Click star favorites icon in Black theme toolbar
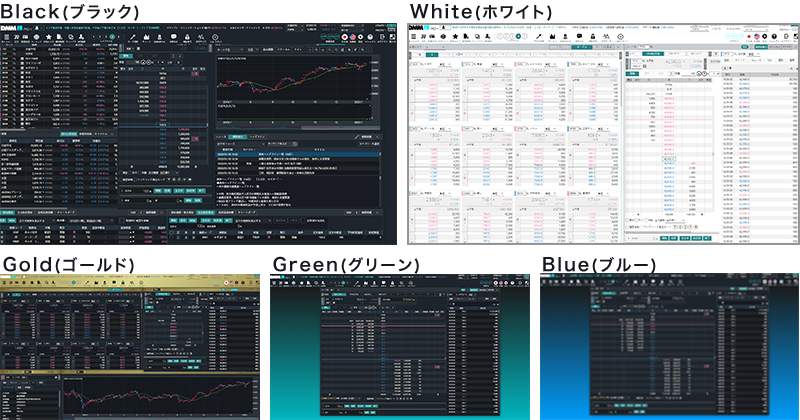 (48, 37)
